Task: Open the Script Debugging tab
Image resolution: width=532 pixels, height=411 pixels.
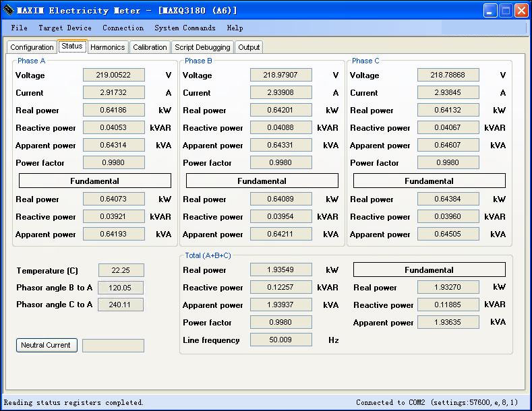Action: (x=202, y=47)
